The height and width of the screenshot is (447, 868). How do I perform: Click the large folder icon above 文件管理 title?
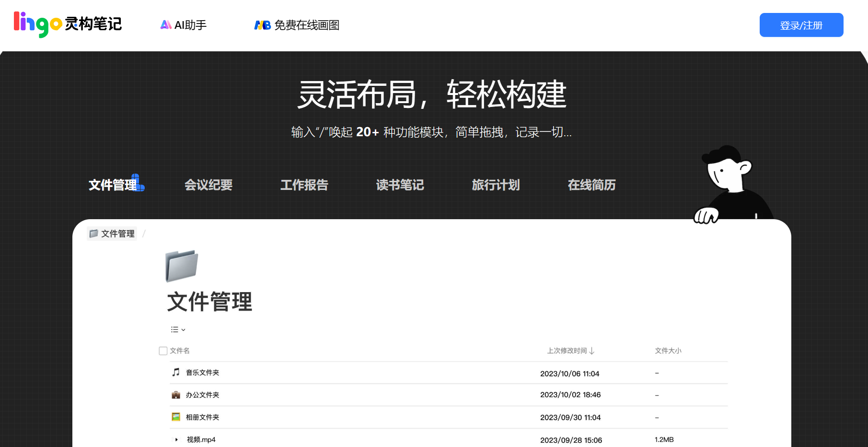182,267
